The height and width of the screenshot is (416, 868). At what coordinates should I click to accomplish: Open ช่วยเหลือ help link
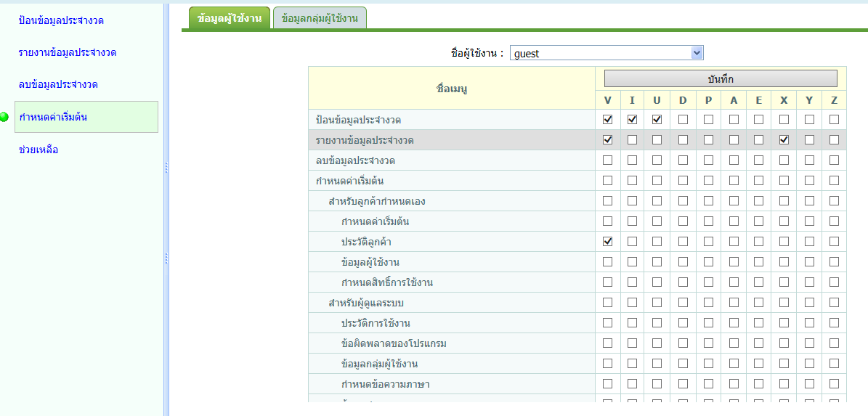38,150
